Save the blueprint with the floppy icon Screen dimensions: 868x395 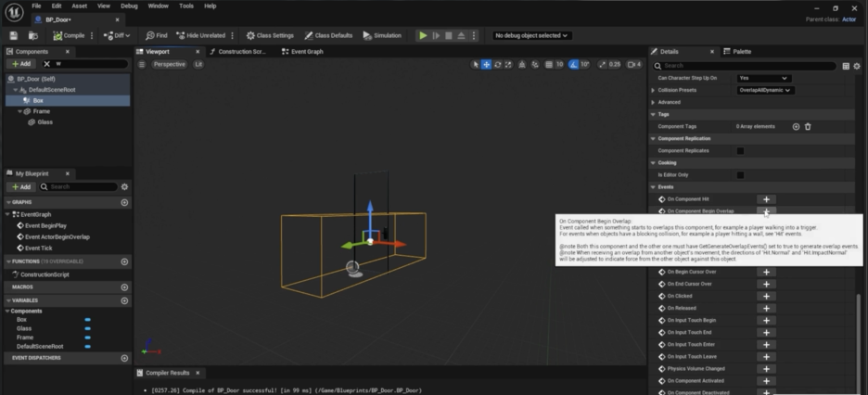pos(14,35)
